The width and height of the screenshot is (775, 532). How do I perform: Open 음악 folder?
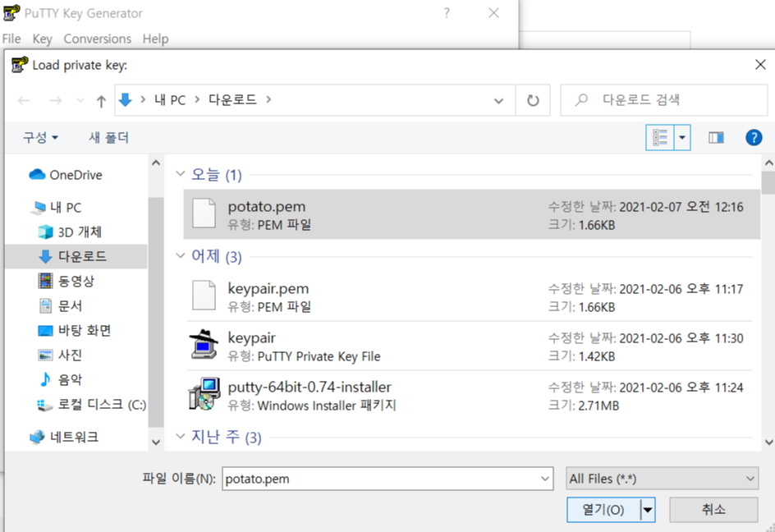[x=60, y=379]
